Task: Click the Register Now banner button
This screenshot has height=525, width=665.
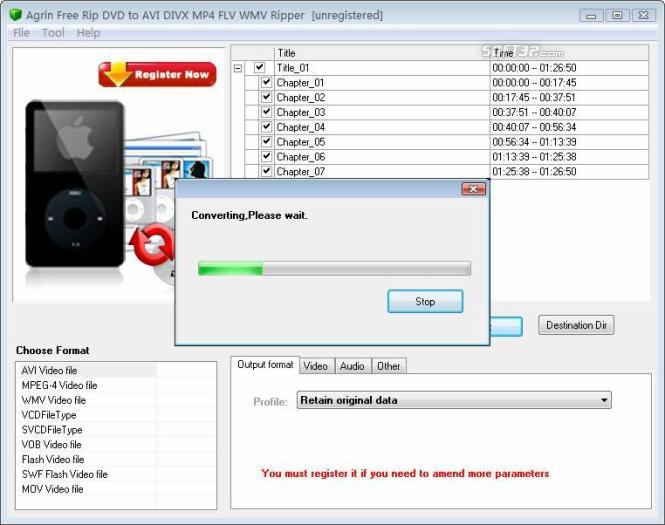Action: pyautogui.click(x=157, y=74)
